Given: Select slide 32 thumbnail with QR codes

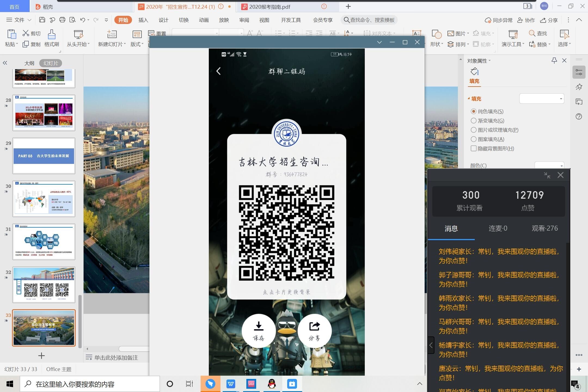Looking at the screenshot, I should (44, 284).
